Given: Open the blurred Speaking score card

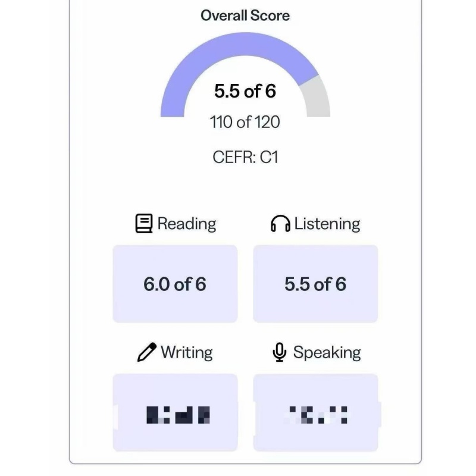Looking at the screenshot, I should tap(315, 412).
